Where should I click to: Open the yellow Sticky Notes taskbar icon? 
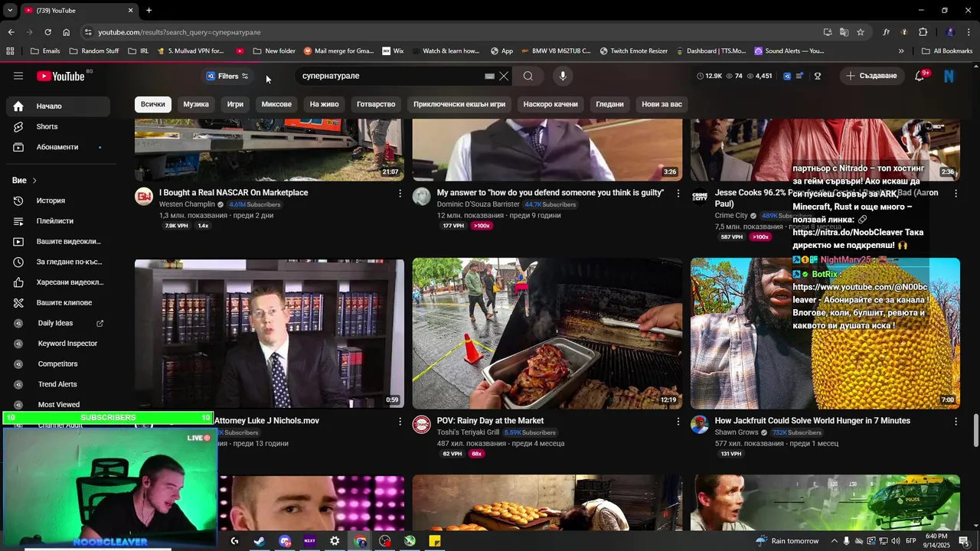pos(435,541)
